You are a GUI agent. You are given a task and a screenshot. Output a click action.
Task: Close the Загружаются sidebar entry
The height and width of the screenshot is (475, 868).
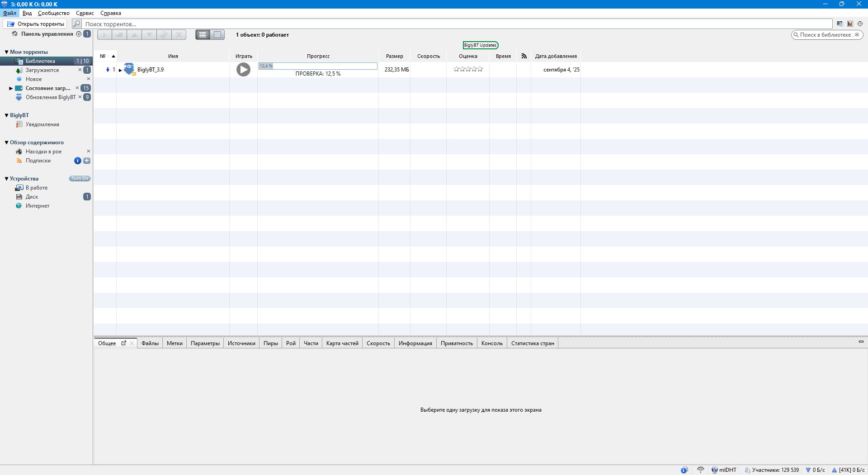(x=80, y=70)
